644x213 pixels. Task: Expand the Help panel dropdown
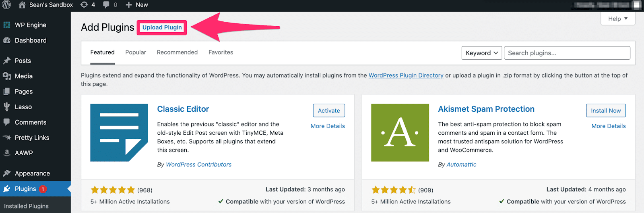[x=618, y=19]
